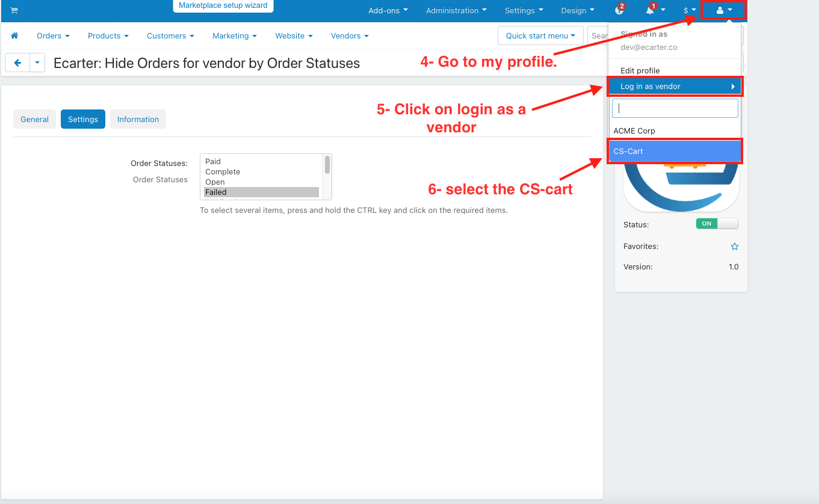
Task: Open the Add-ons menu
Action: click(388, 10)
